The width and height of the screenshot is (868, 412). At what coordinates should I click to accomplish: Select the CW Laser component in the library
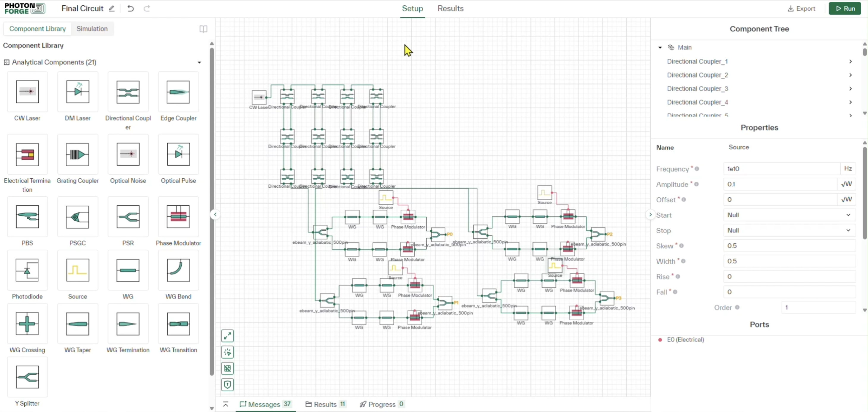point(27,92)
